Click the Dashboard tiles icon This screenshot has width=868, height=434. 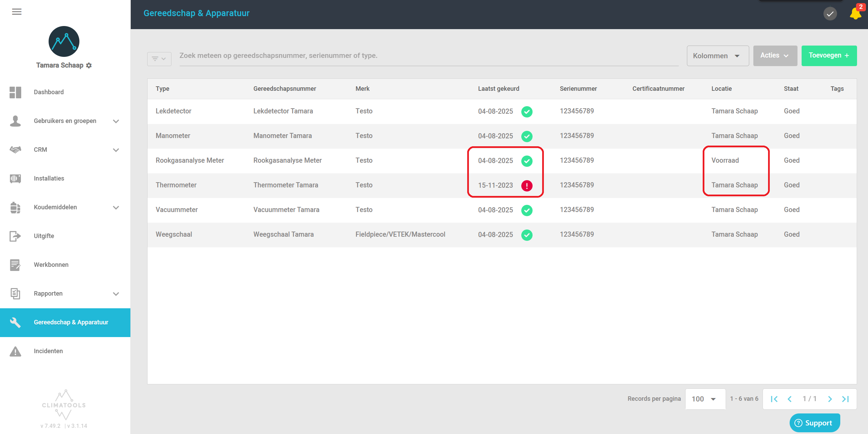(15, 92)
